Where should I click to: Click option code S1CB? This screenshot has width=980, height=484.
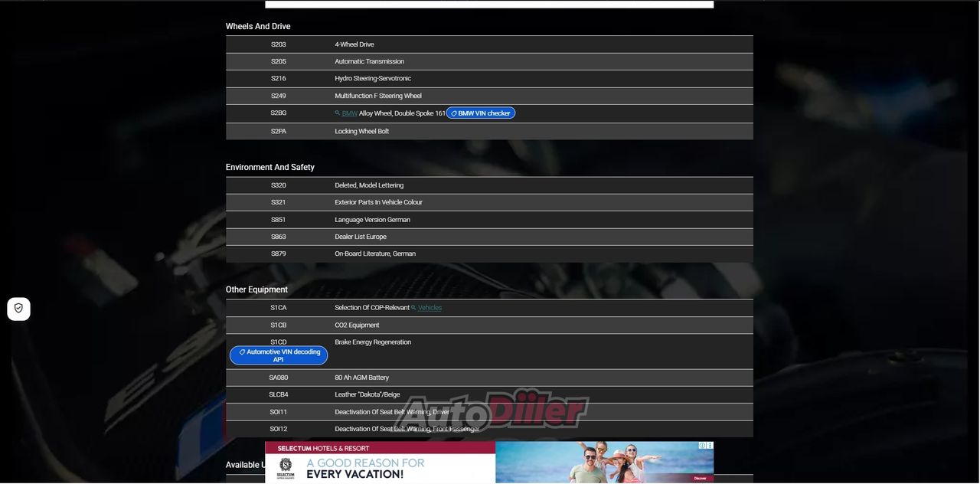coord(279,325)
